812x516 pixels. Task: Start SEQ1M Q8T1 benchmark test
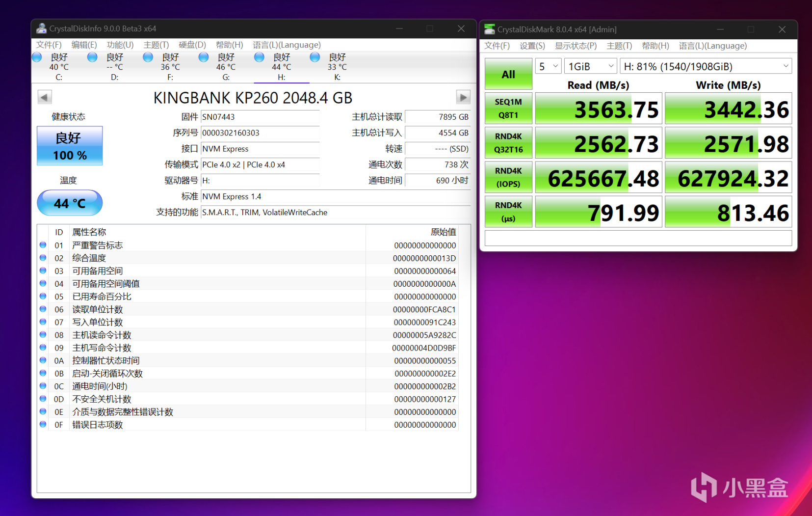(x=508, y=109)
